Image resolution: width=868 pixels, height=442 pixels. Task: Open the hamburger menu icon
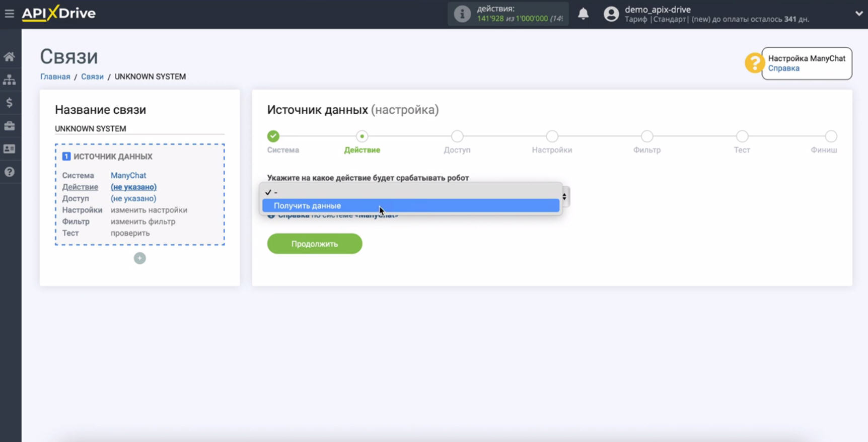pyautogui.click(x=9, y=14)
